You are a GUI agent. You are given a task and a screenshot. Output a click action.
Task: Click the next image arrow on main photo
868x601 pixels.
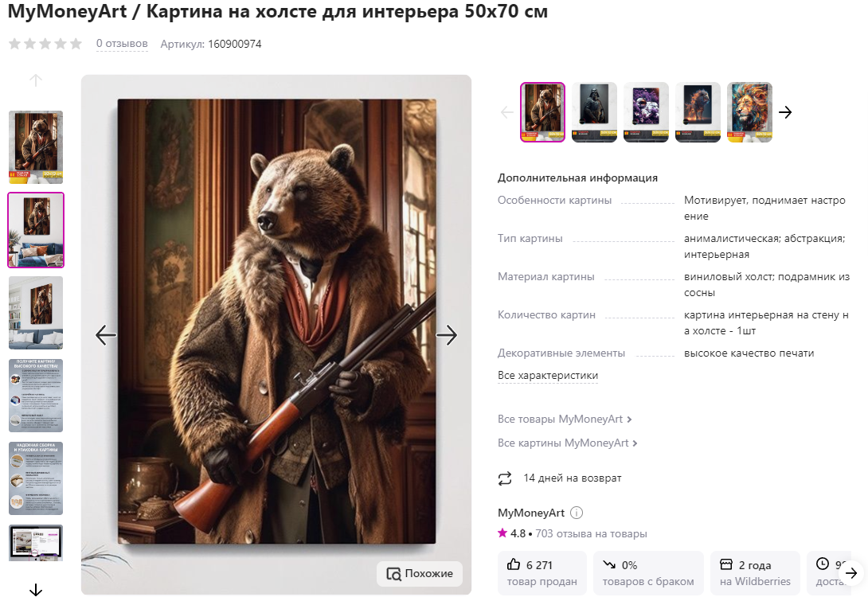click(447, 335)
